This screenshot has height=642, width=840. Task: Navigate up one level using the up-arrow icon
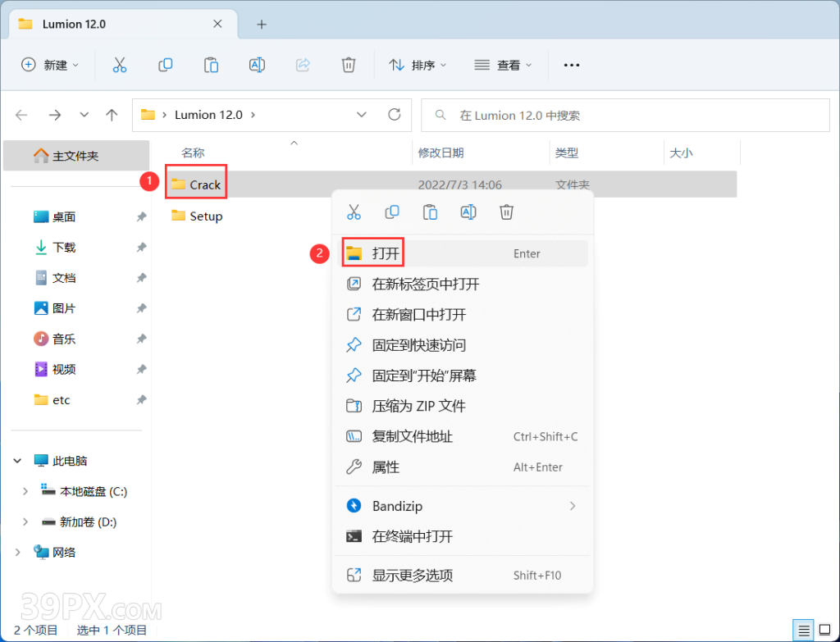112,115
